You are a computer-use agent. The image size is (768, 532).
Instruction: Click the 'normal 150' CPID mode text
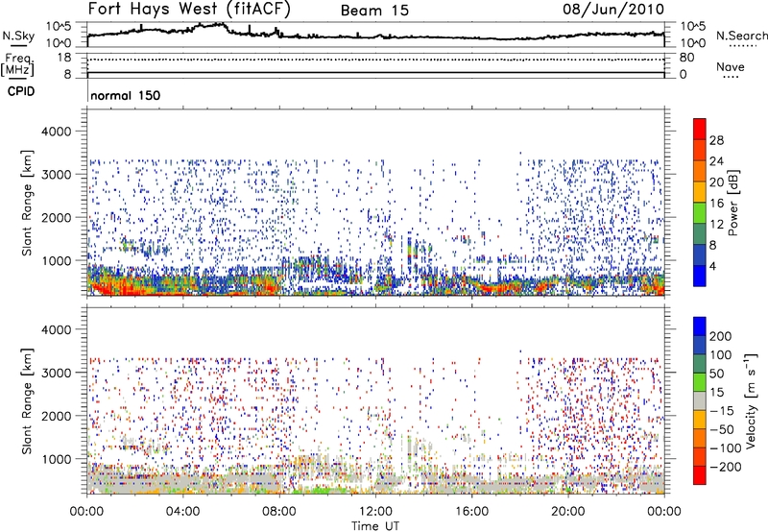pos(126,95)
